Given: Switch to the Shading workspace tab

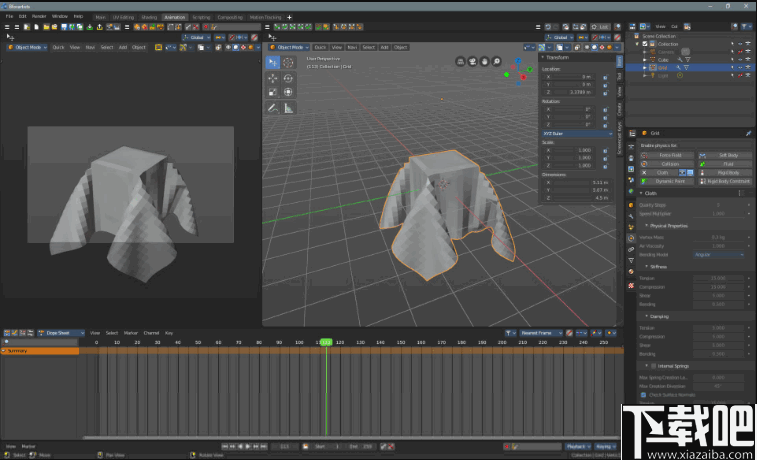Looking at the screenshot, I should click(149, 17).
